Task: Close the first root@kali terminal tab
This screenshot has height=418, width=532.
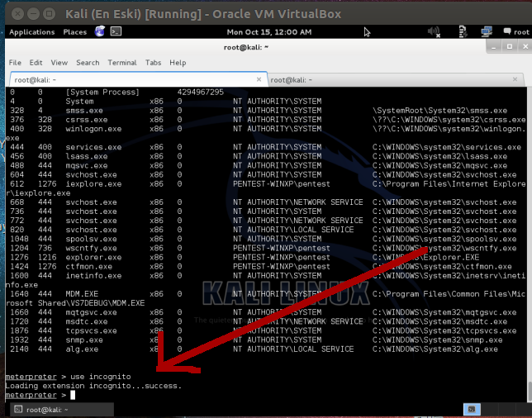Action: coord(259,79)
